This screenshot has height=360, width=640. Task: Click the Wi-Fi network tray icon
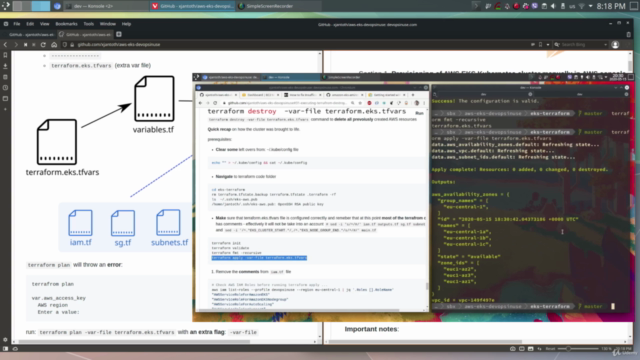pos(581,6)
